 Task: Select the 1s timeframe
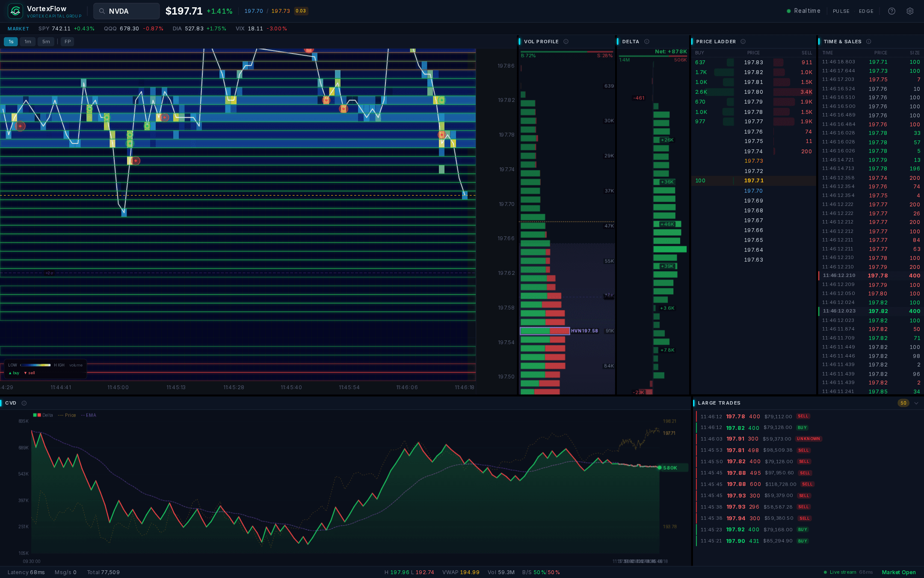pos(11,42)
